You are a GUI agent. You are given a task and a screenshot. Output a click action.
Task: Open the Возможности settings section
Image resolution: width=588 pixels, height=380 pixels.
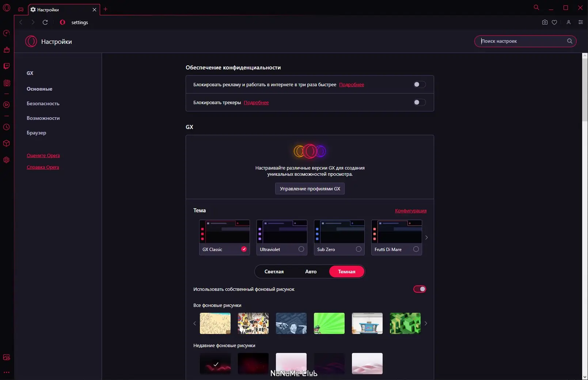point(43,118)
